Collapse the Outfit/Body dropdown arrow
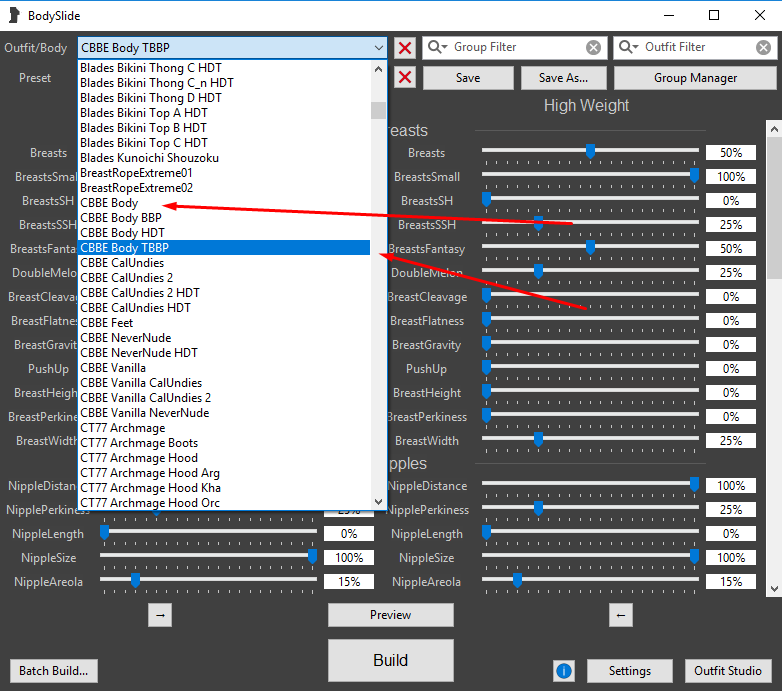The image size is (782, 691). (378, 48)
